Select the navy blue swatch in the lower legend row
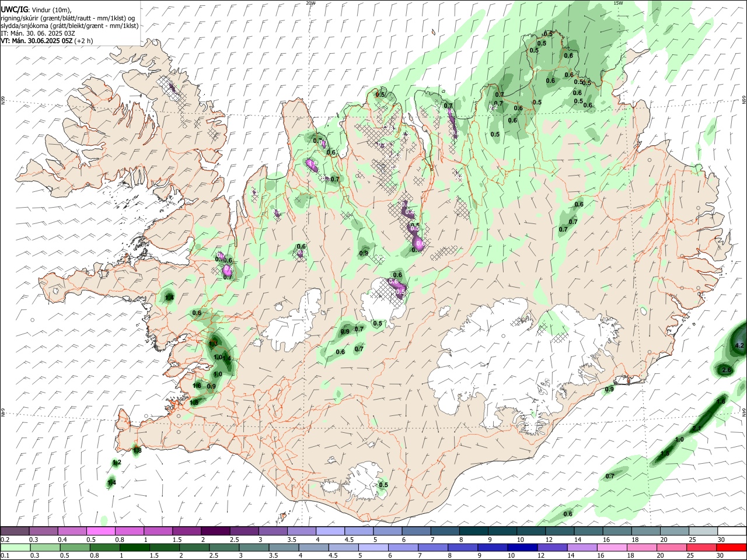Screen dimensions: 747x560 coord(522,547)
